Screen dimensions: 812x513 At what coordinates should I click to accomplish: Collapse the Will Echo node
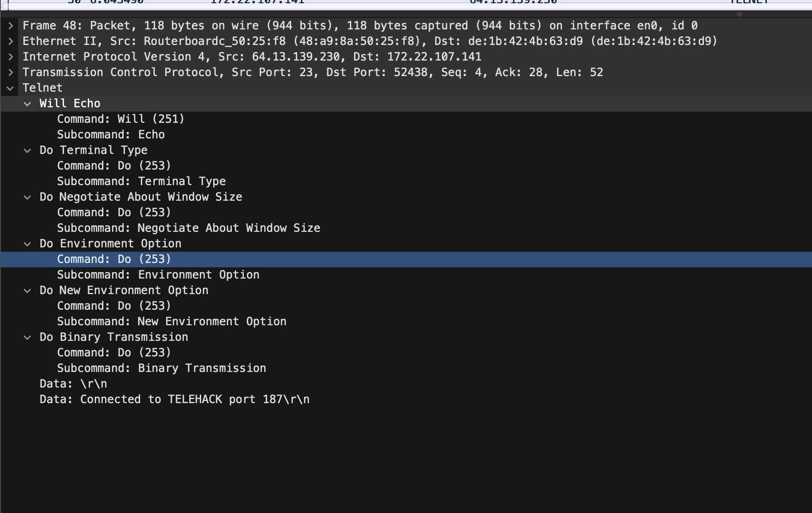click(27, 104)
